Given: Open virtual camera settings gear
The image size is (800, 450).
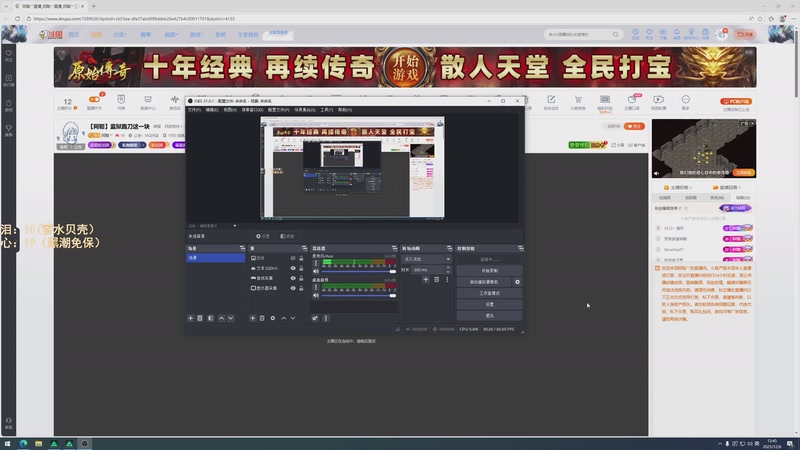Looking at the screenshot, I should pyautogui.click(x=517, y=282).
